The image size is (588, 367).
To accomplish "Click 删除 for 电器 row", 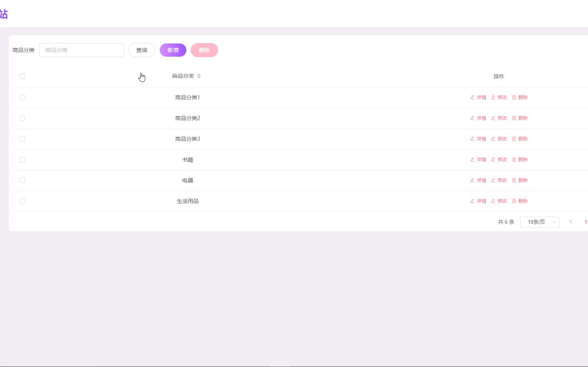I will [520, 180].
